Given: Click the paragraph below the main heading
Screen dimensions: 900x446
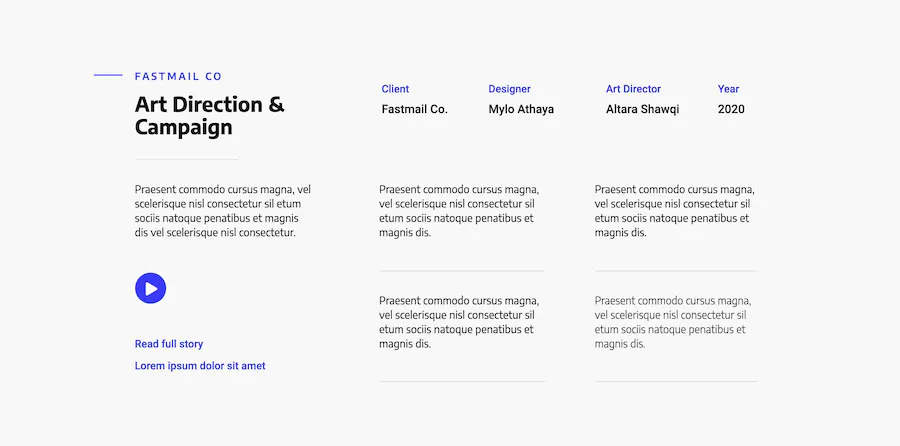Looking at the screenshot, I should (223, 211).
